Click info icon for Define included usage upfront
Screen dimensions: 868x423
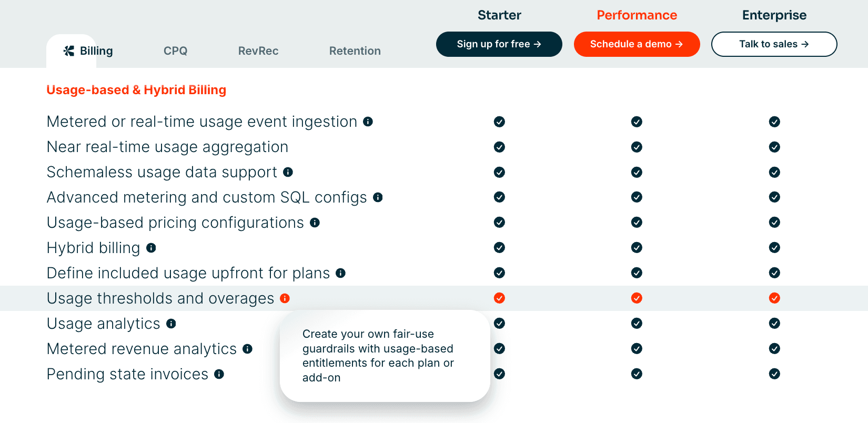click(x=340, y=273)
